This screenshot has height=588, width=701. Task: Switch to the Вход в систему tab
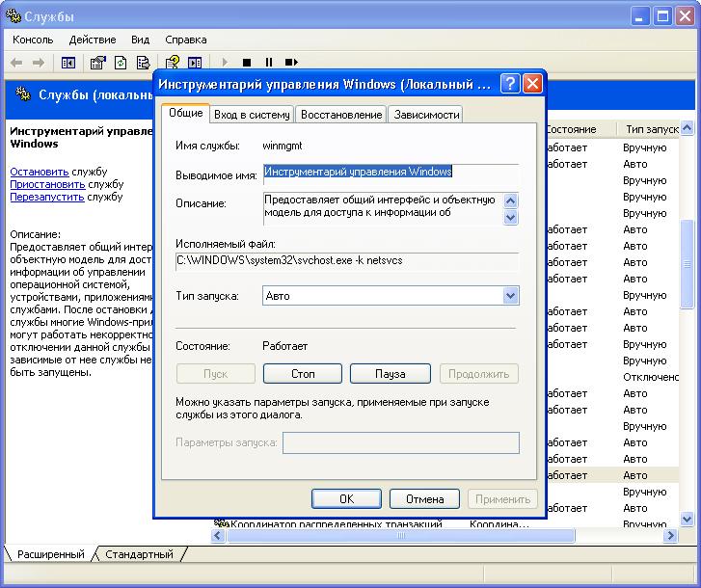click(252, 115)
